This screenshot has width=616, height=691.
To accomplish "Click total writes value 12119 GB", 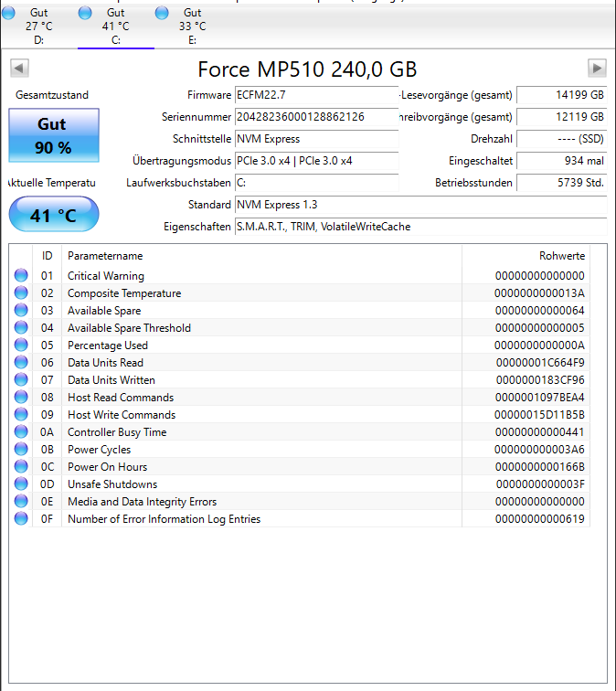I will pos(562,117).
